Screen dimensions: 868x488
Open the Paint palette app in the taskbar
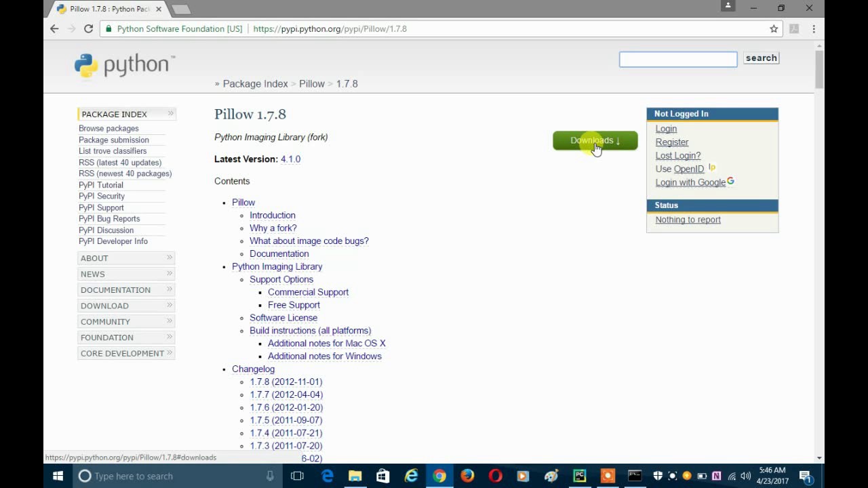(x=551, y=476)
